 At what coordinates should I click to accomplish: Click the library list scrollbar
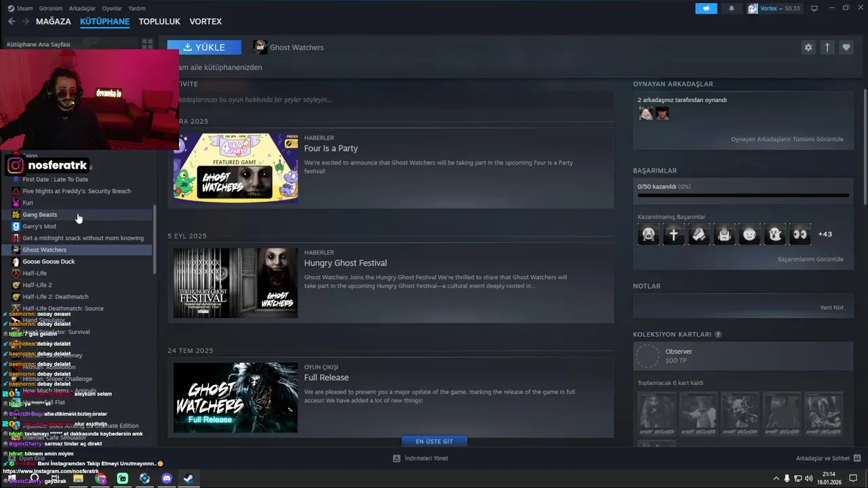(155, 239)
